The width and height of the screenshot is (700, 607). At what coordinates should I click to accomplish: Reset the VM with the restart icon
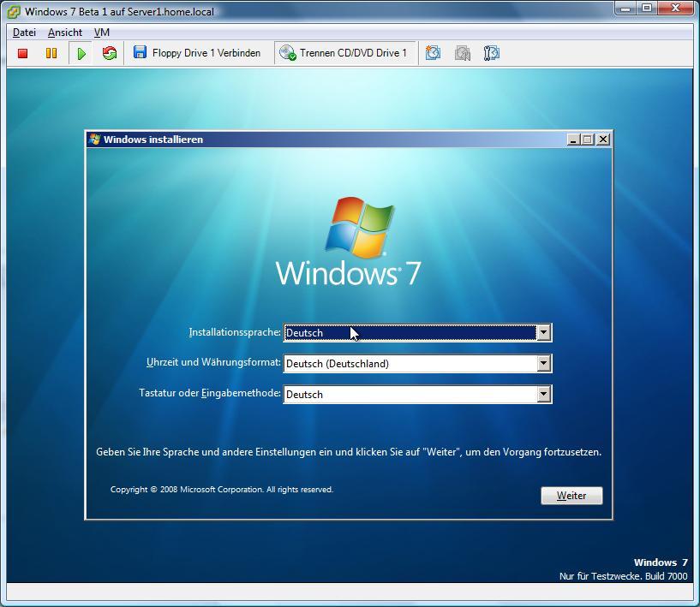[x=110, y=53]
